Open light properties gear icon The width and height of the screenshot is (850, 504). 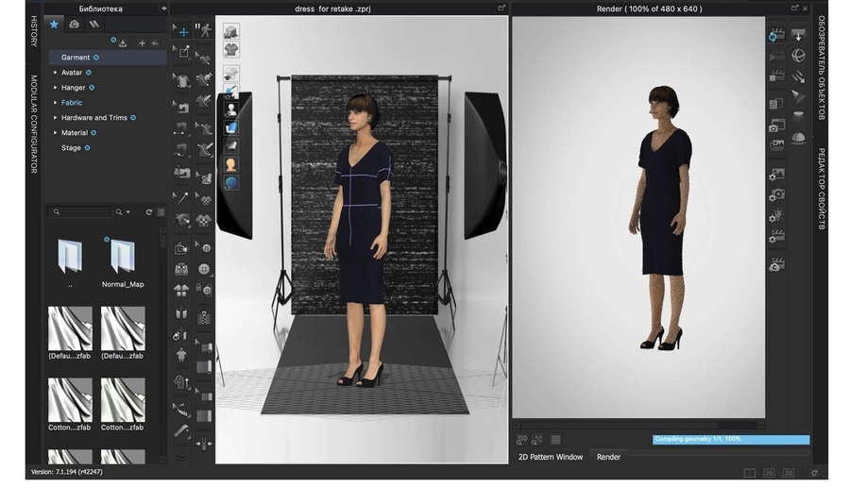[776, 216]
